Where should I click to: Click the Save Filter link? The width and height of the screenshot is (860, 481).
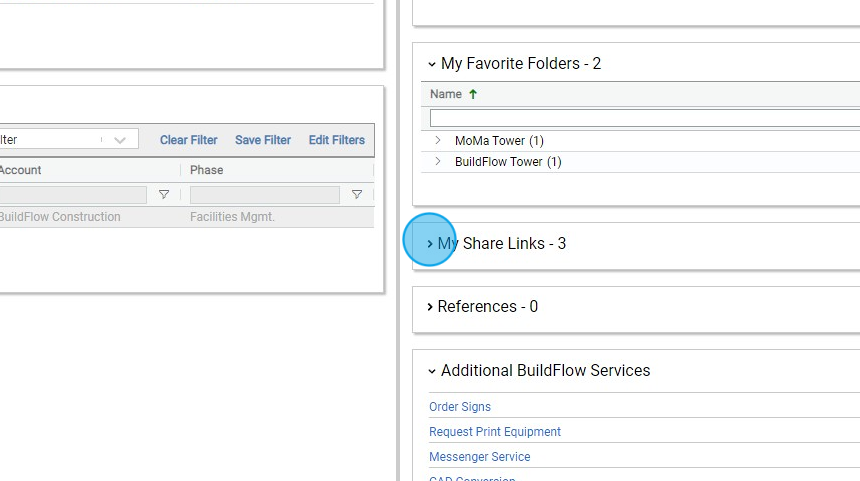(x=263, y=140)
